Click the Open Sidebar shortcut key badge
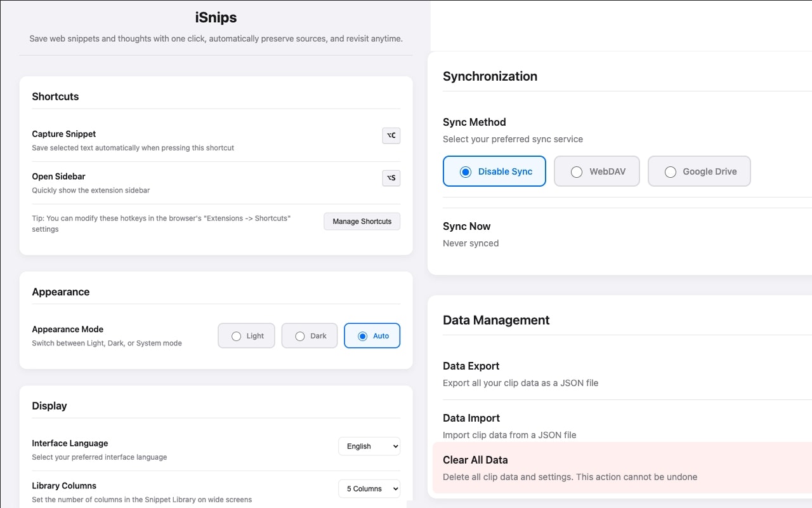The height and width of the screenshot is (508, 812). [x=391, y=178]
